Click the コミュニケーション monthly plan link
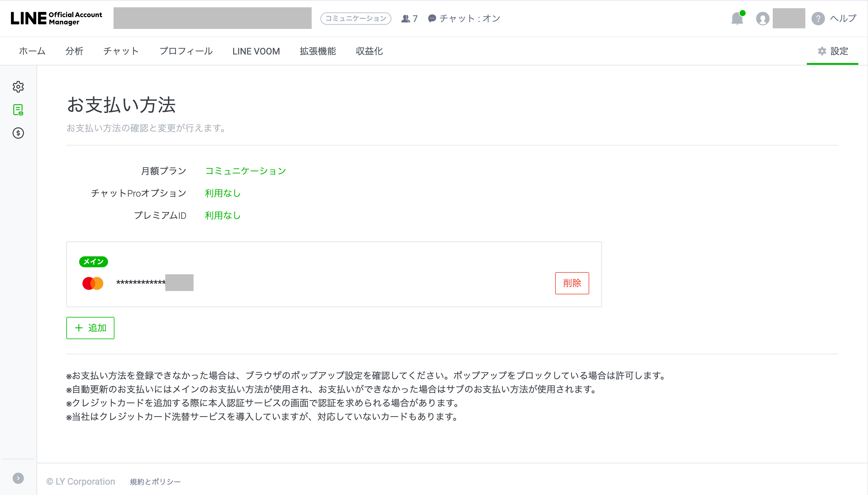The height and width of the screenshot is (495, 868). click(x=245, y=171)
